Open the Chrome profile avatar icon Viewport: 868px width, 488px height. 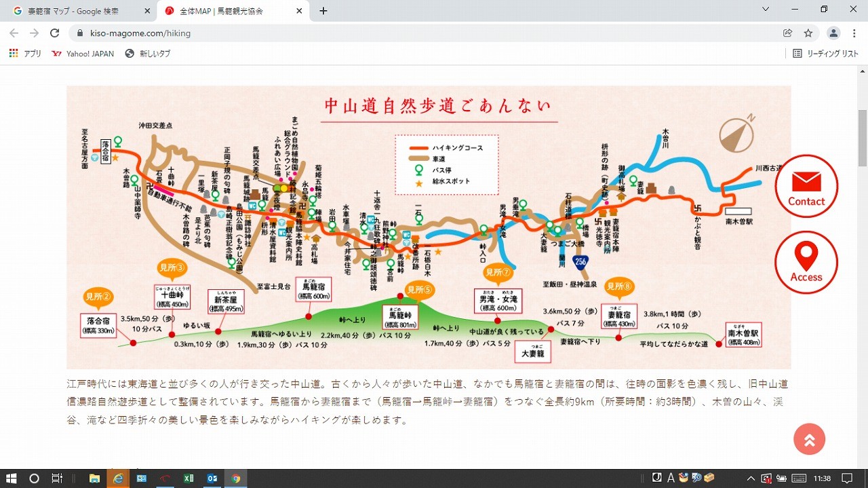coord(833,33)
